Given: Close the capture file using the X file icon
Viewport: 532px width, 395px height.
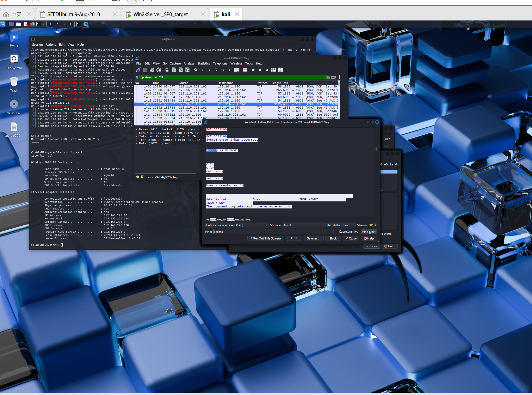Looking at the screenshot, I should pyautogui.click(x=181, y=70).
